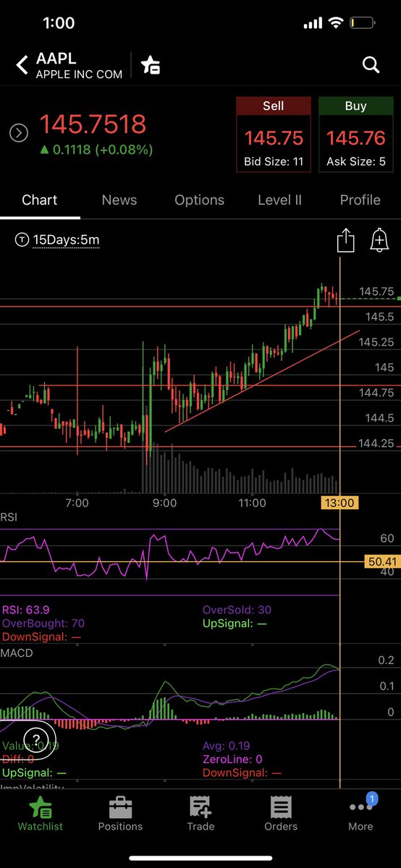This screenshot has width=401, height=868.
Task: Open Orders in the bottom bar
Action: 281,814
